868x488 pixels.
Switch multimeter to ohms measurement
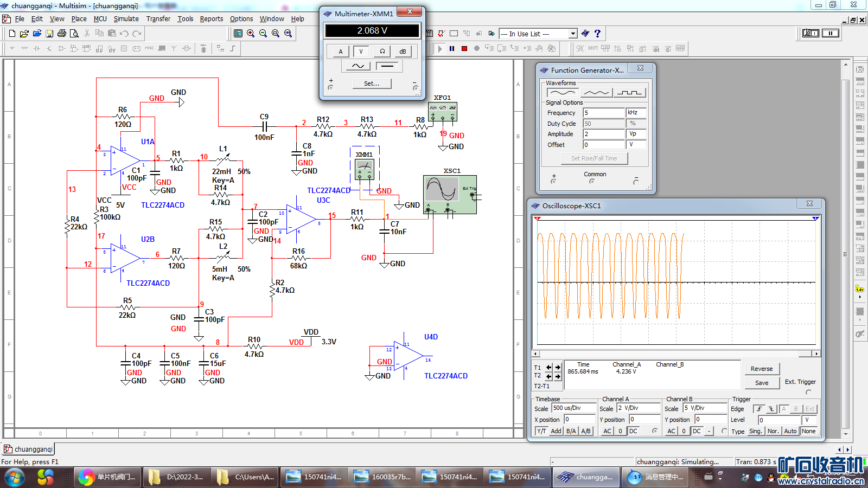tap(382, 52)
